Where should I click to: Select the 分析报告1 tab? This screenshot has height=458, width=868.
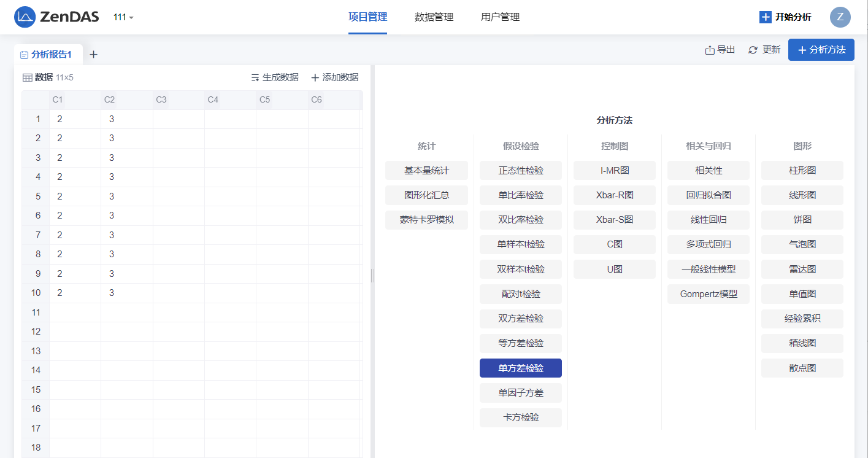47,55
